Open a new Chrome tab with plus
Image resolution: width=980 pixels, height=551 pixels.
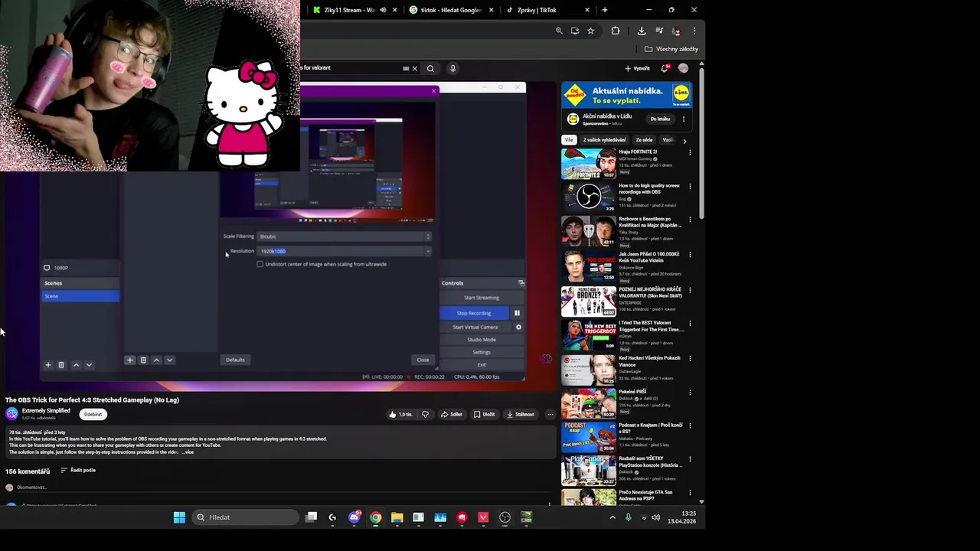coord(605,10)
